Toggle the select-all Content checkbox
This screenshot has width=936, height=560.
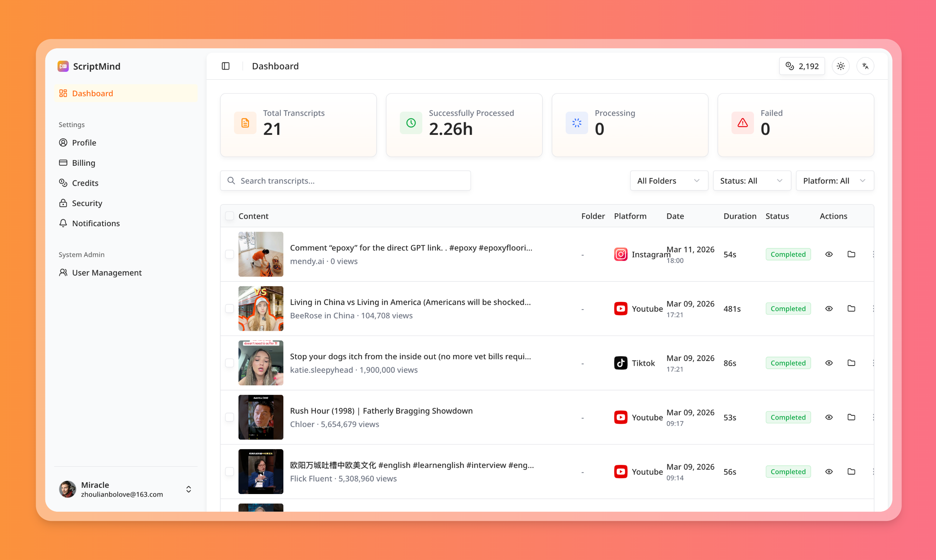(x=229, y=216)
